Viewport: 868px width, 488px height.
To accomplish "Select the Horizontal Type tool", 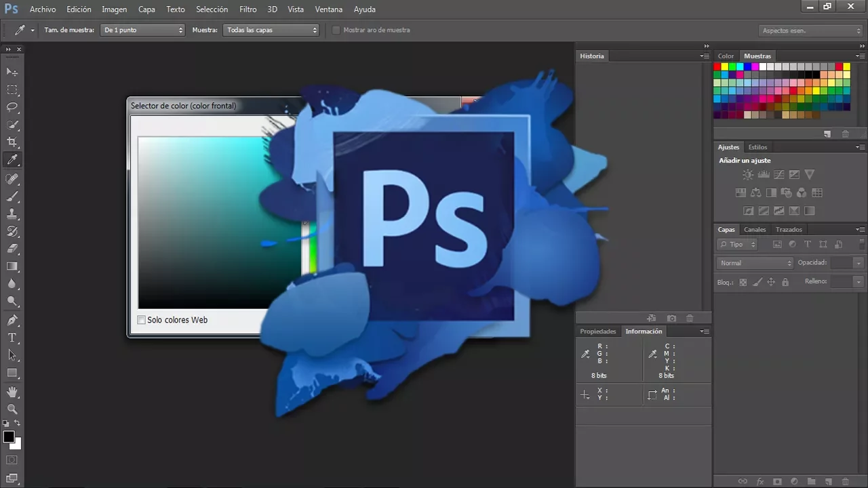I will point(12,338).
